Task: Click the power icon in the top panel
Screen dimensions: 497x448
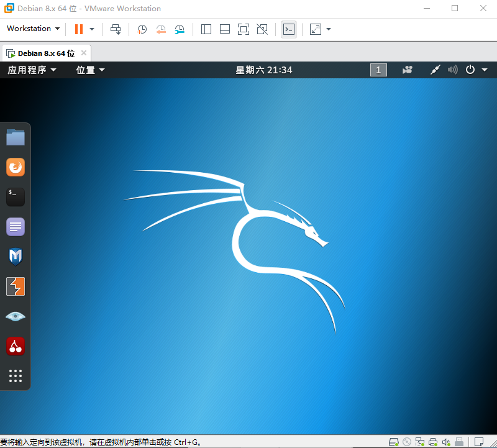Action: tap(470, 70)
